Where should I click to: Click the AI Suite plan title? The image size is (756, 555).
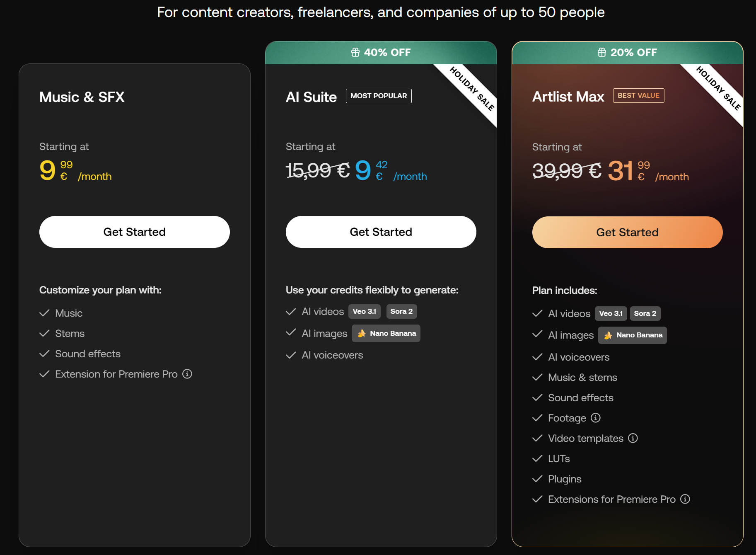point(311,97)
